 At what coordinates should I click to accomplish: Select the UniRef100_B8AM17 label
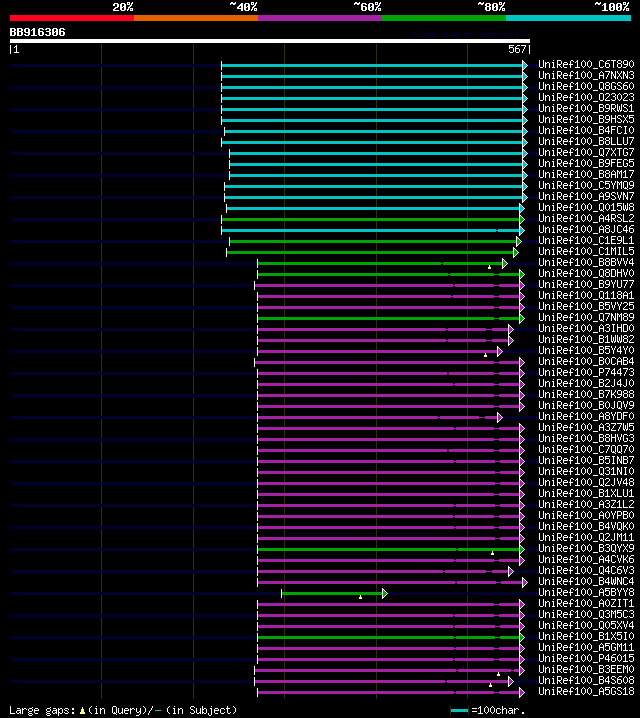click(586, 174)
